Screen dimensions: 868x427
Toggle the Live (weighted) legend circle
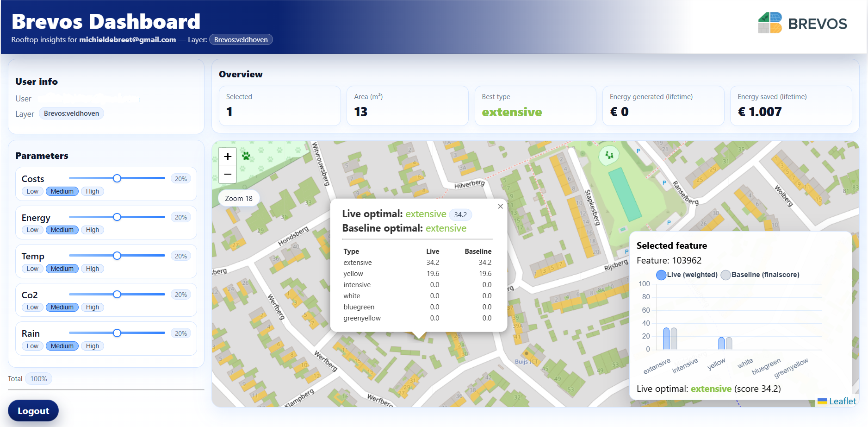pyautogui.click(x=661, y=275)
